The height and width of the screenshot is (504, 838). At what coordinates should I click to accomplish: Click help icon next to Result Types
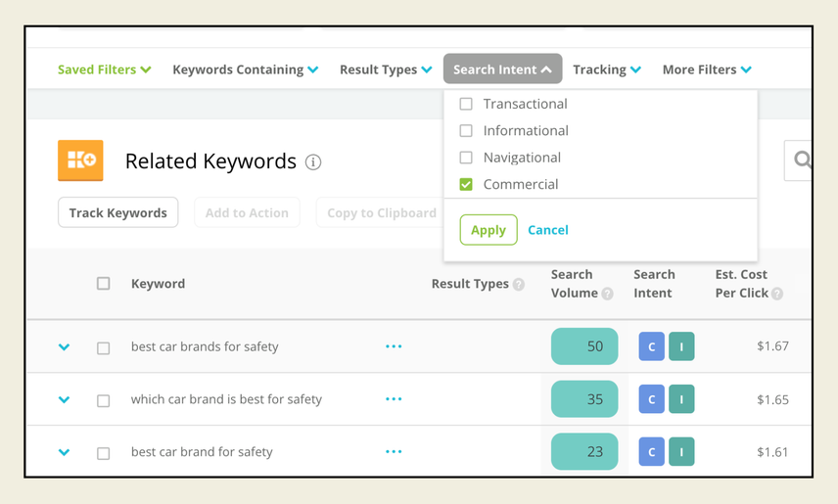pos(519,285)
